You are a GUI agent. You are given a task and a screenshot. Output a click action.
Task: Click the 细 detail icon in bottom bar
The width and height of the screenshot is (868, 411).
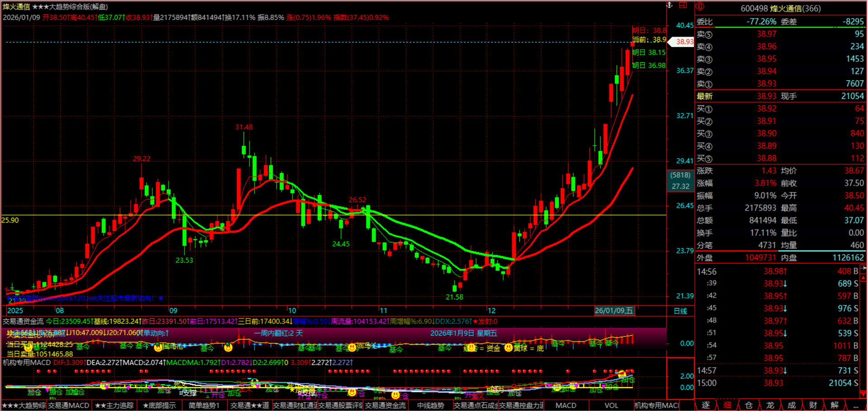click(727, 405)
